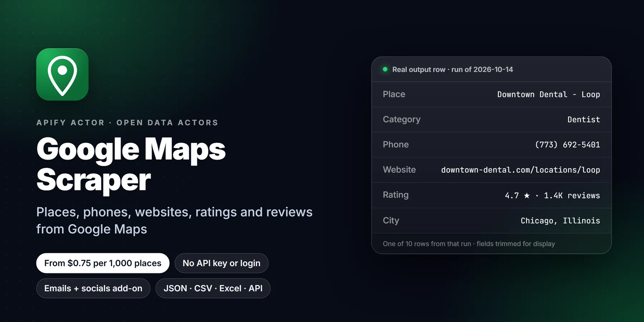Click the green map pin app icon
Image resolution: width=644 pixels, height=322 pixels.
pos(62,74)
